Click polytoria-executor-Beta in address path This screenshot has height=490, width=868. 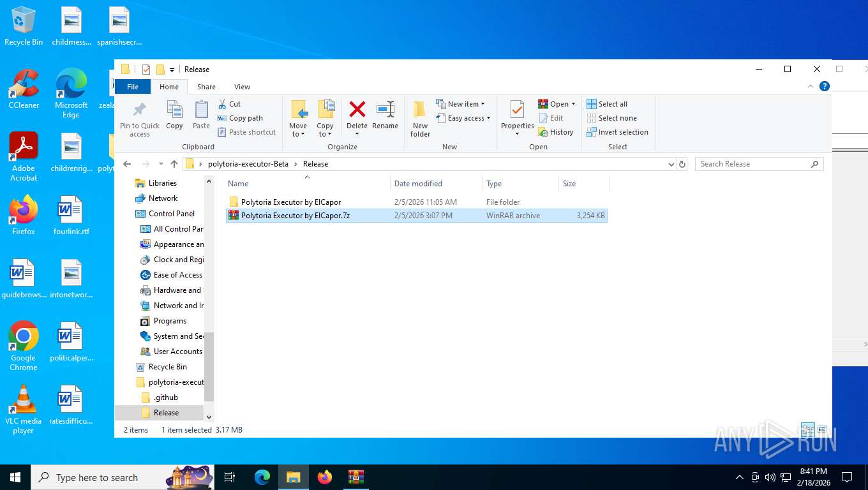point(248,164)
